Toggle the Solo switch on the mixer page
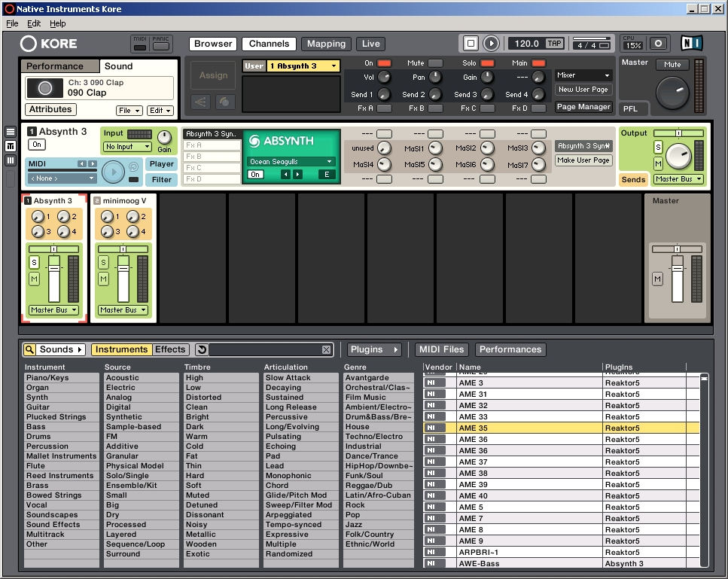The width and height of the screenshot is (728, 579). pyautogui.click(x=487, y=63)
